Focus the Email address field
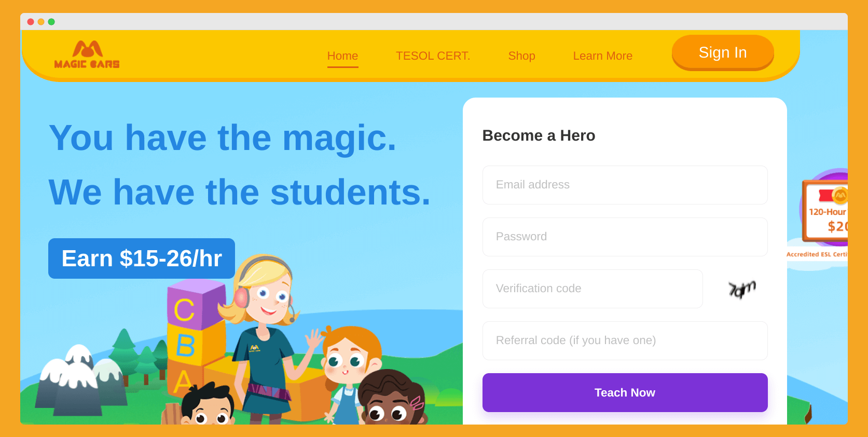Image resolution: width=868 pixels, height=437 pixels. 625,185
